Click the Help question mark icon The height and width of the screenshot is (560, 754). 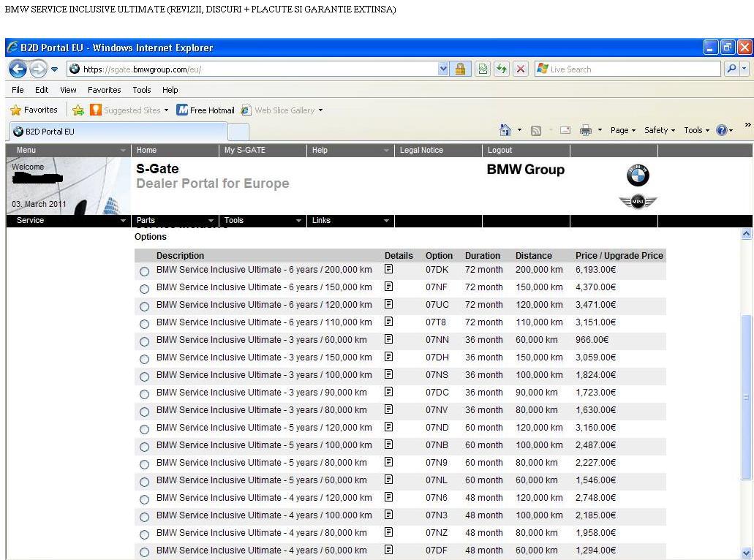tap(721, 130)
